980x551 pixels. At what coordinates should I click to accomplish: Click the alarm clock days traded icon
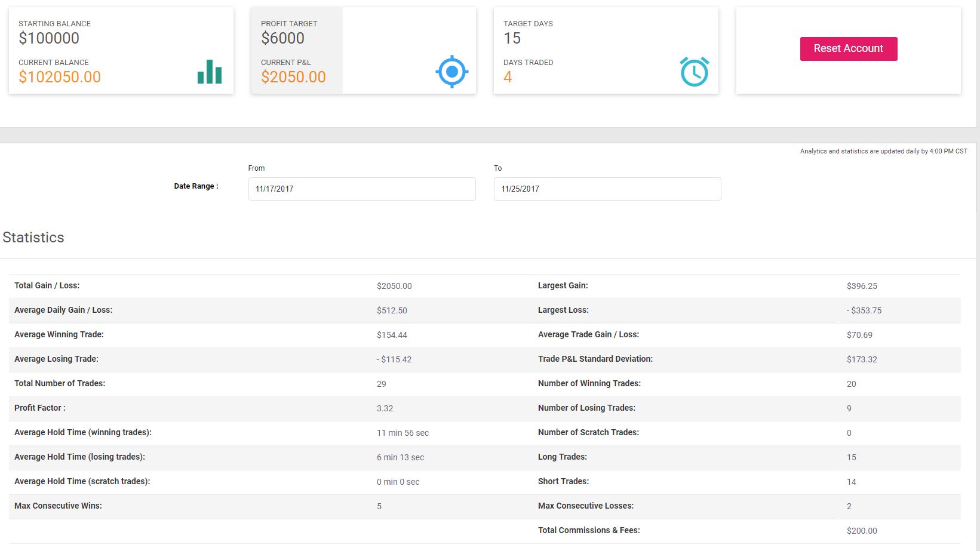click(x=695, y=72)
